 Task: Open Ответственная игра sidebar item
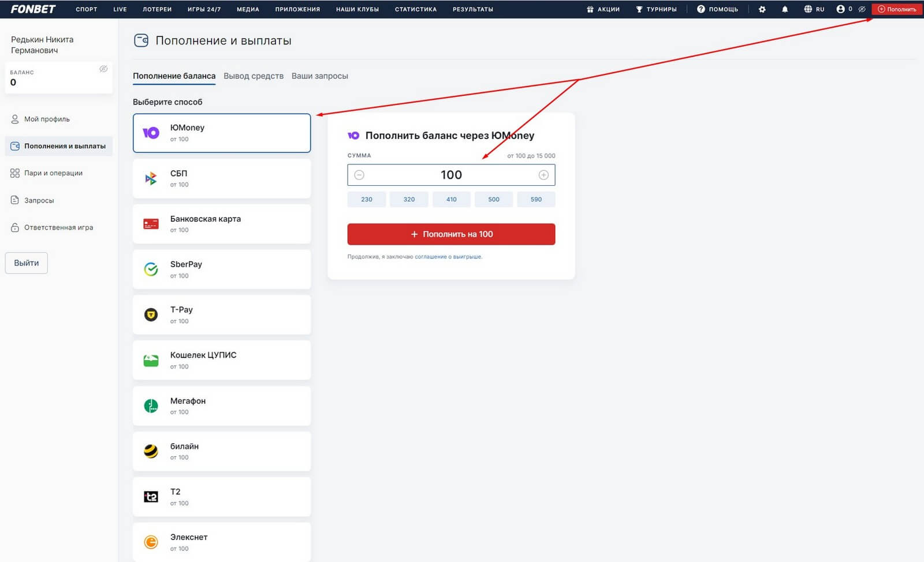58,227
